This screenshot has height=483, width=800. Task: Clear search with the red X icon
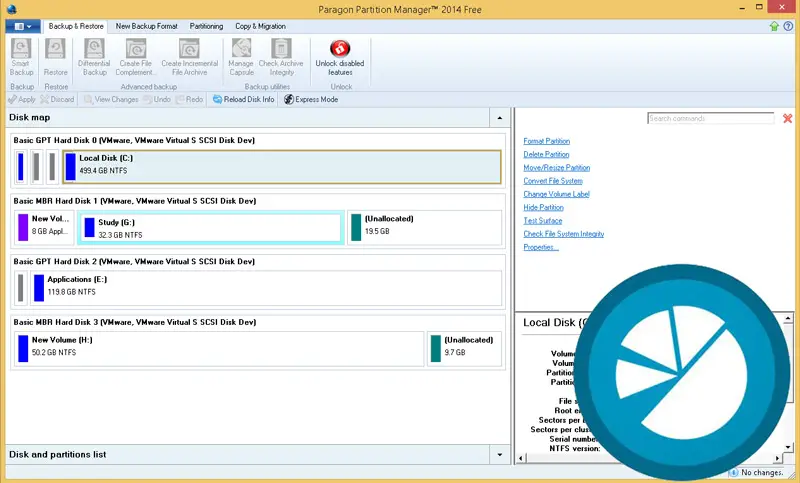tap(787, 118)
